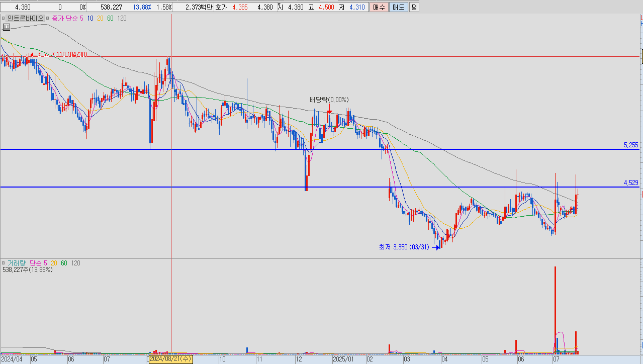Screen dimensions: 643x364
Task: Click the 배당락(0.00%) ex-dividend marker
Action: pos(329,100)
